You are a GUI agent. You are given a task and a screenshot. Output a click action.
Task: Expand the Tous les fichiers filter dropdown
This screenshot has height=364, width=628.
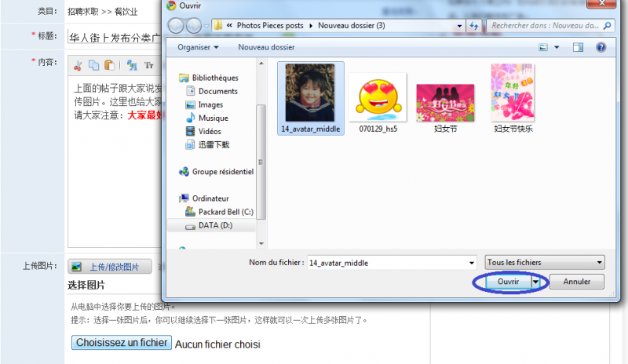pyautogui.click(x=545, y=263)
